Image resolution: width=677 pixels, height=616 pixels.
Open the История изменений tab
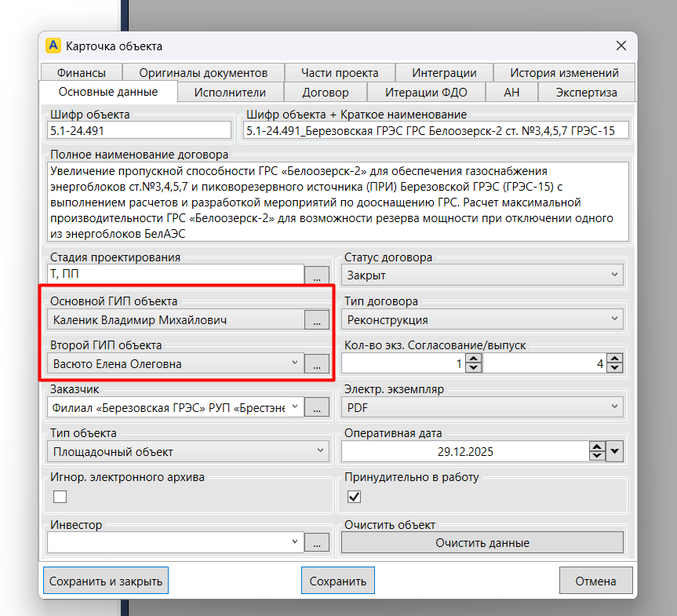click(564, 73)
